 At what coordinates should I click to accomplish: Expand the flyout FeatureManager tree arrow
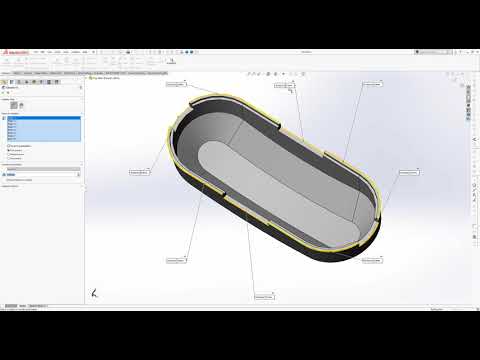coord(87,78)
